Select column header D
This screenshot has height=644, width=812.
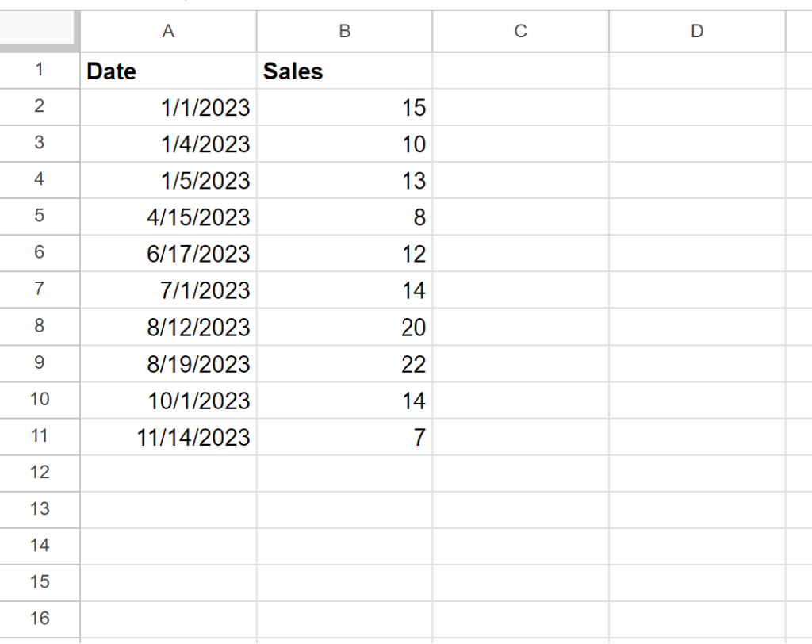tap(696, 31)
